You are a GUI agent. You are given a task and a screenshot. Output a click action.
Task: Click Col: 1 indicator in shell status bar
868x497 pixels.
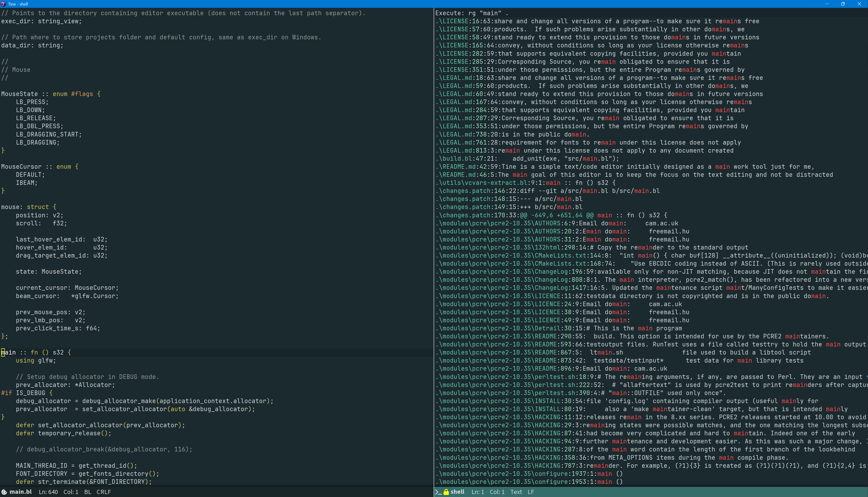coord(497,492)
